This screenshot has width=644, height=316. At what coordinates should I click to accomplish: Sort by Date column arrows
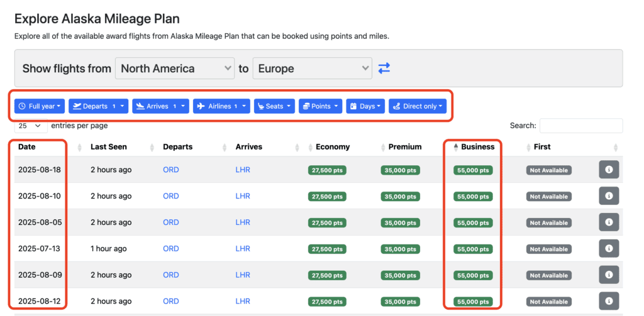(x=80, y=147)
